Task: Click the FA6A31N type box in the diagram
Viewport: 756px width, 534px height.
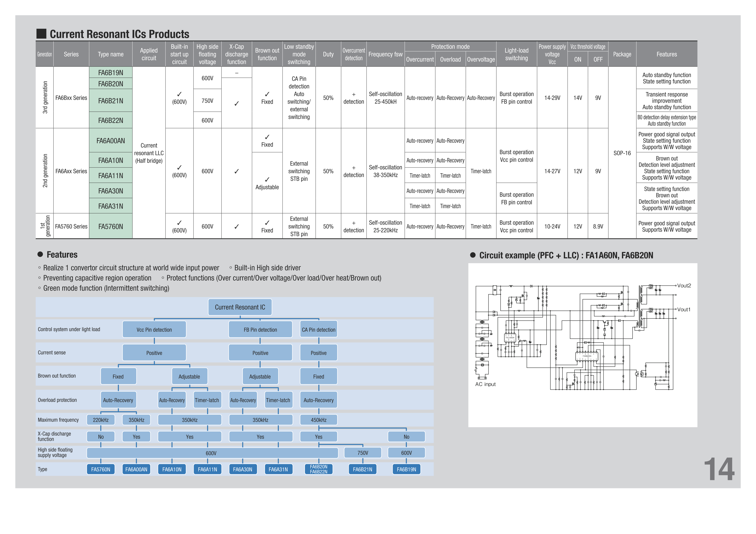Action: point(278,469)
